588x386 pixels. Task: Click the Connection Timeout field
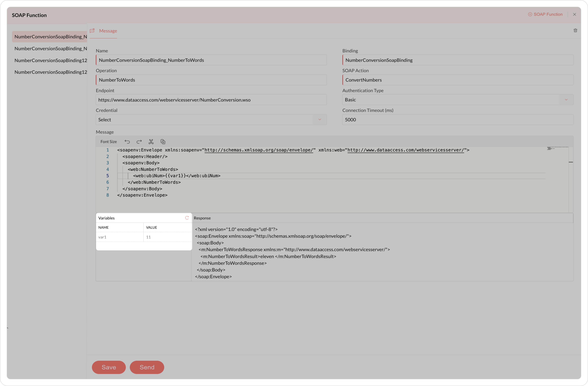tap(457, 119)
